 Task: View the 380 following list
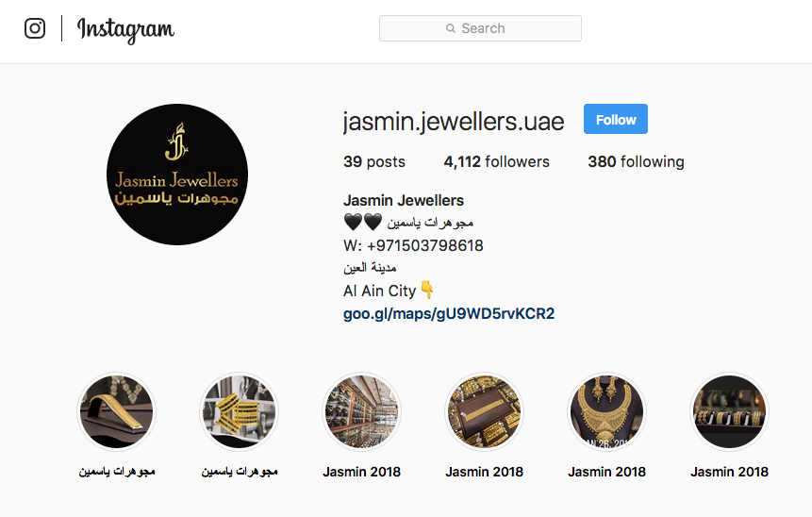(x=636, y=161)
